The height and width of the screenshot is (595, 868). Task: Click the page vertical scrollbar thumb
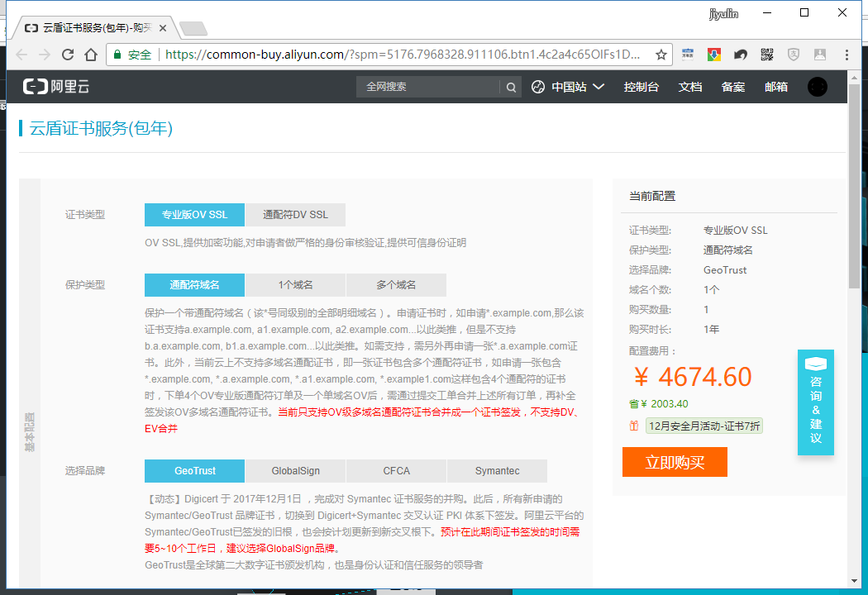pyautogui.click(x=854, y=185)
